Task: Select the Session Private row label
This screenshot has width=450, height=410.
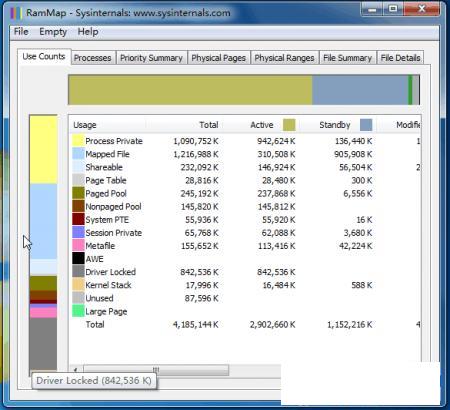Action: 114,233
